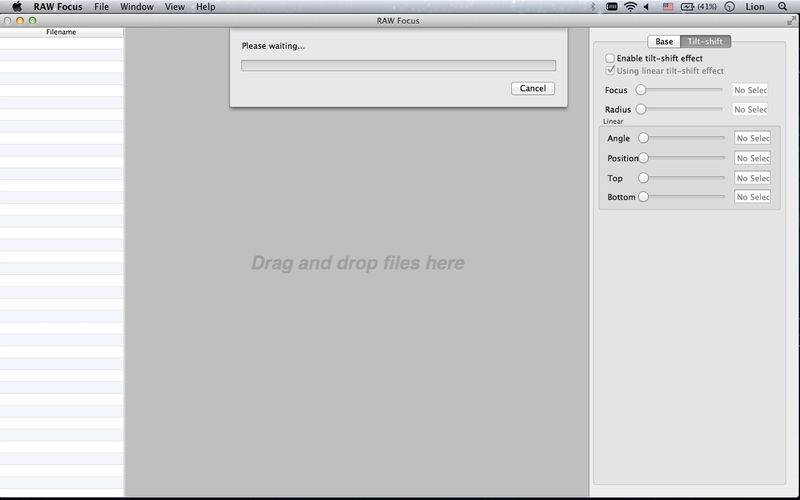Click the battery status icon
The width and height of the screenshot is (800, 500).
point(687,7)
